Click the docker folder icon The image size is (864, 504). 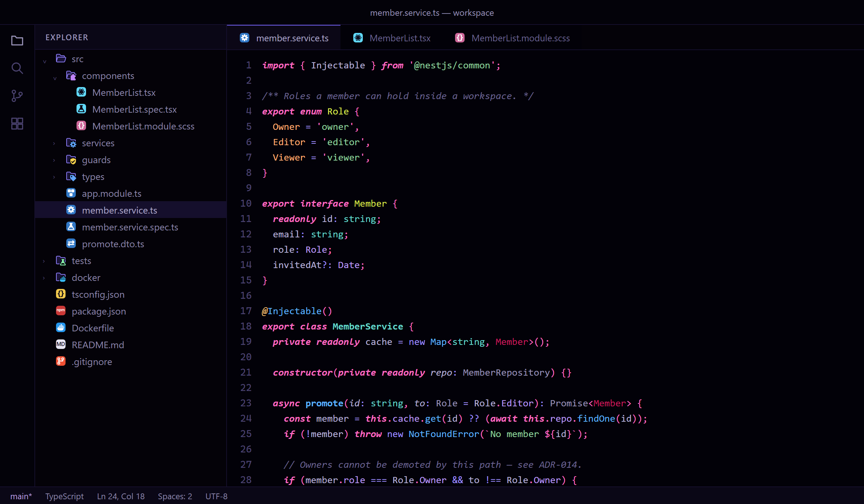pyautogui.click(x=61, y=277)
